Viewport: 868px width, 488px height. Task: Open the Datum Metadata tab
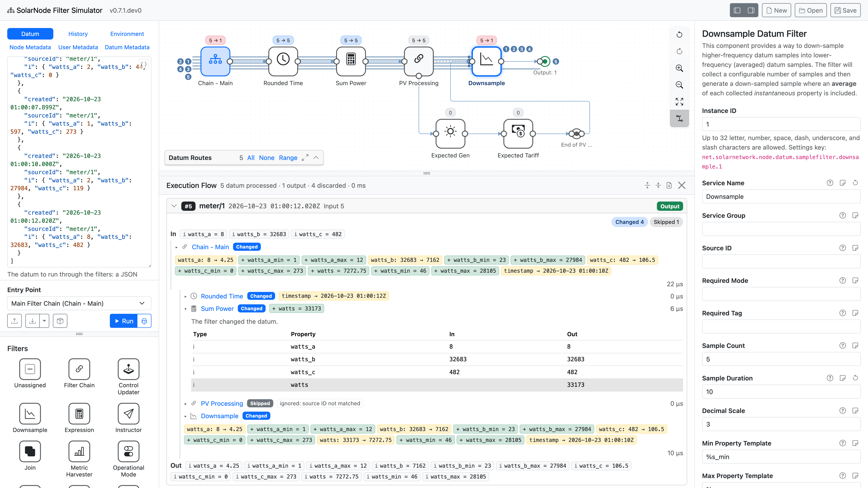point(127,47)
